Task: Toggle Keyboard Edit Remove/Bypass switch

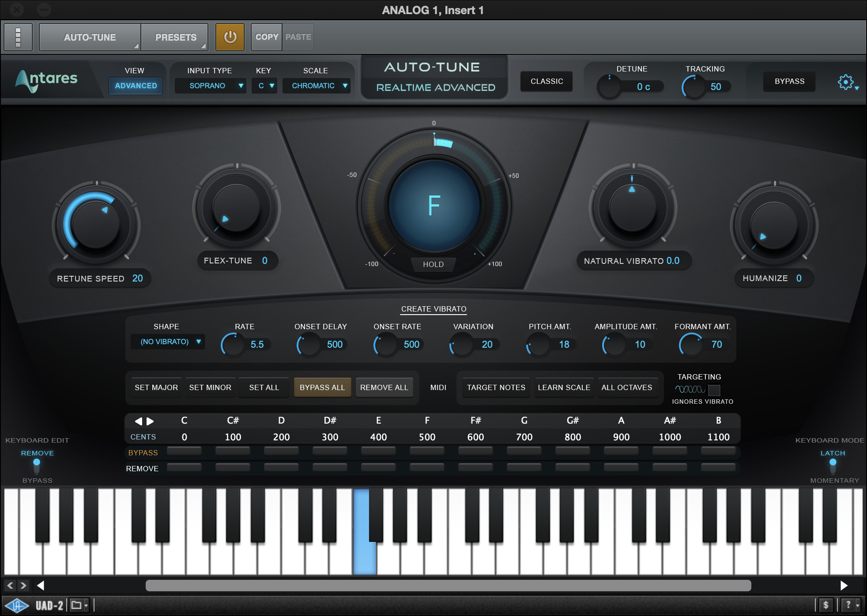Action: [37, 466]
